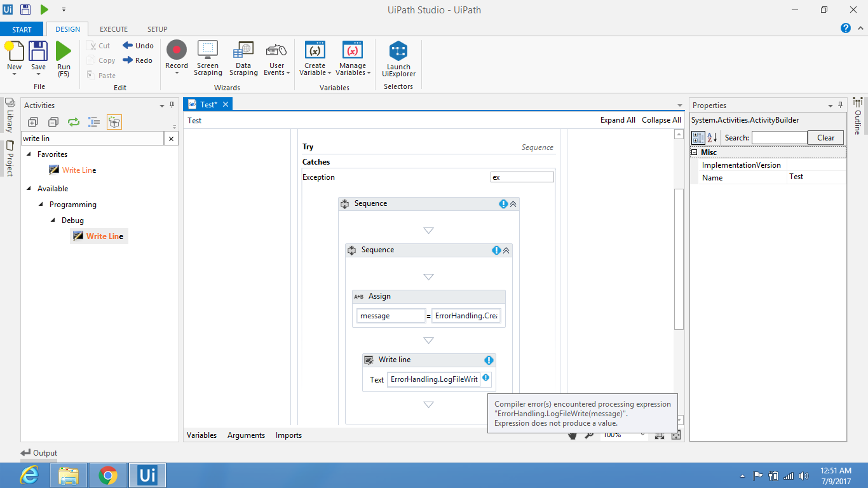Redo the last undone action

[x=137, y=60]
